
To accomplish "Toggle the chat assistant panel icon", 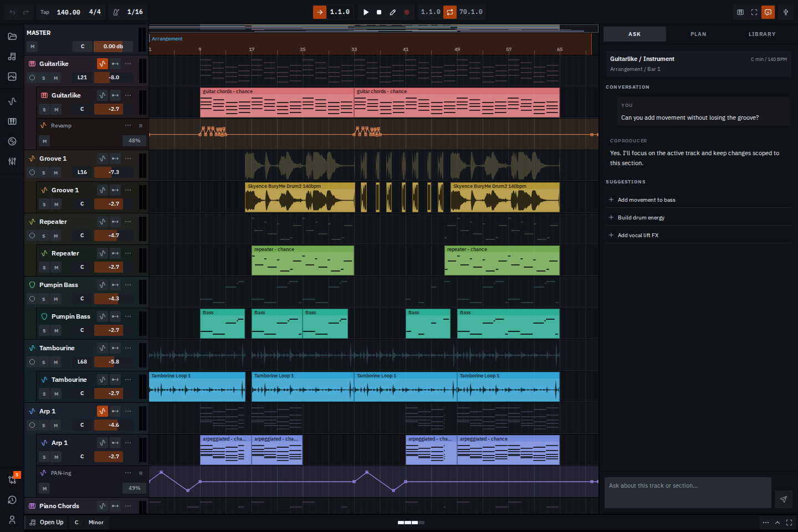I will click(768, 12).
